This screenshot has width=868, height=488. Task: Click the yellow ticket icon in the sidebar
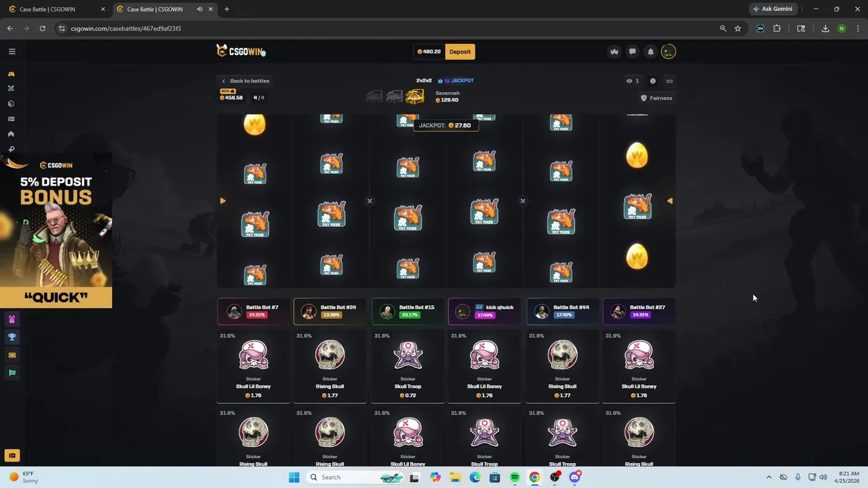click(12, 354)
